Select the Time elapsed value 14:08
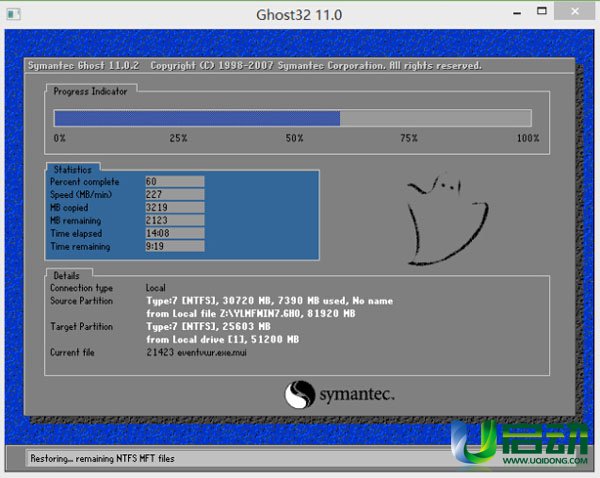This screenshot has height=478, width=600. (x=174, y=233)
